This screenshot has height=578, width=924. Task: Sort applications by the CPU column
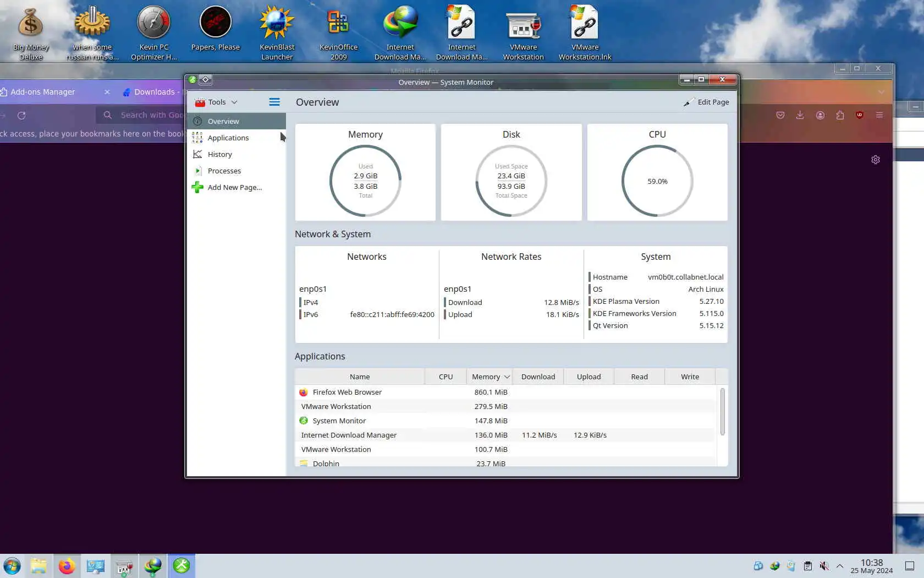coord(446,377)
